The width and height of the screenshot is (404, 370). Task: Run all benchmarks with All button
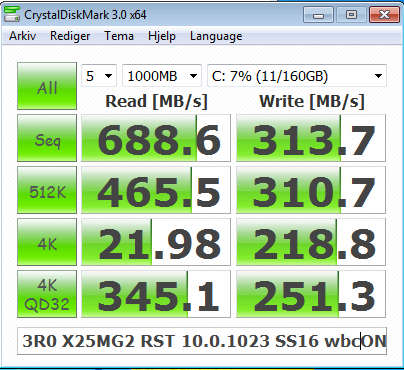(47, 86)
